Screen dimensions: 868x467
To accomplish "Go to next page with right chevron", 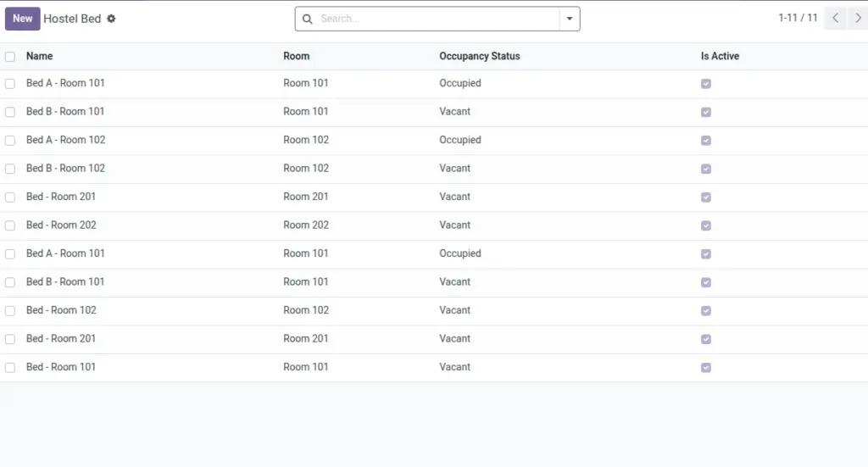I will pos(858,19).
